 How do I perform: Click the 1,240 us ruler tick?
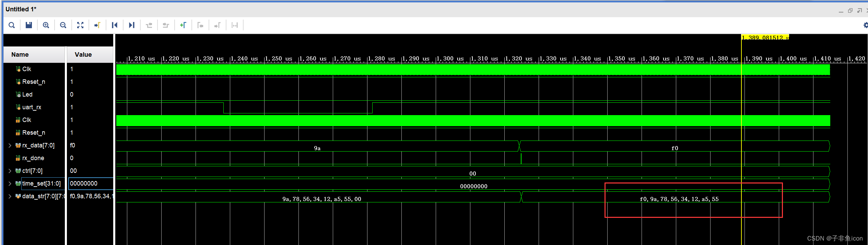[244, 59]
